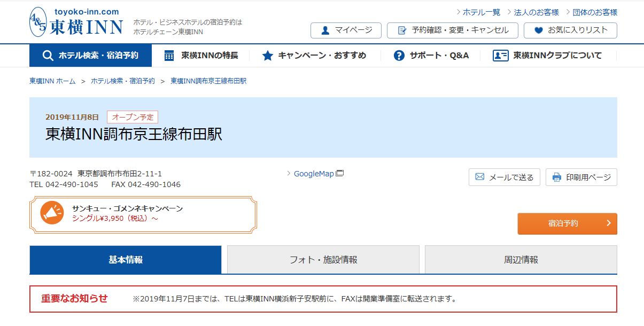Screen dimensions: 644x326
Task: Open the 印刷用ページ button
Action: coord(581,177)
